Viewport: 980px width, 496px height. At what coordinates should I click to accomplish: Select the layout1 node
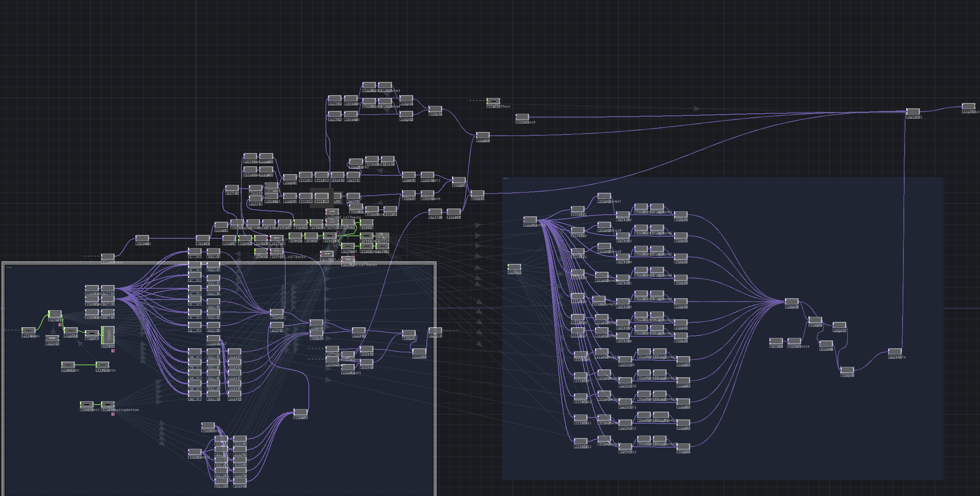277,313
